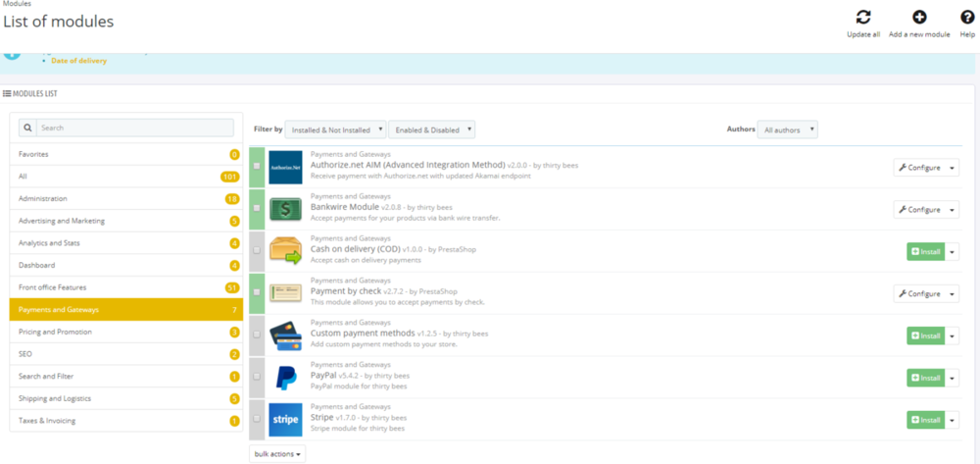Click the Bankwire Module dollar icon
980x464 pixels.
click(285, 209)
